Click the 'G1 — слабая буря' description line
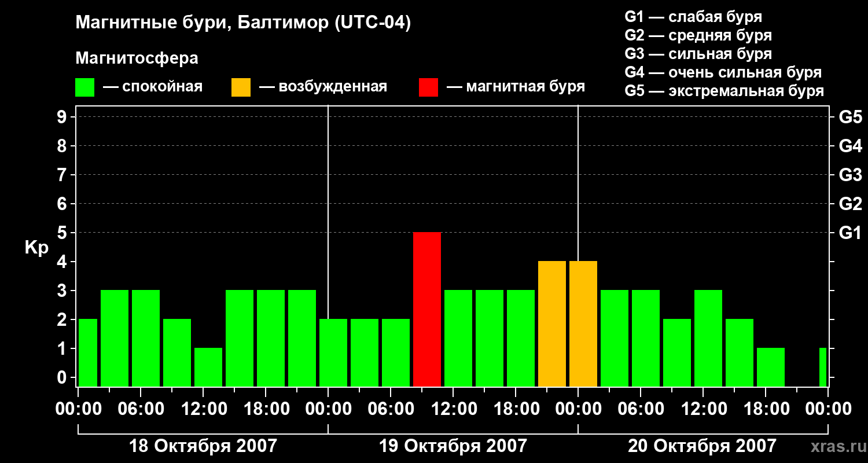Viewport: 868px width, 463px height. pyautogui.click(x=693, y=17)
